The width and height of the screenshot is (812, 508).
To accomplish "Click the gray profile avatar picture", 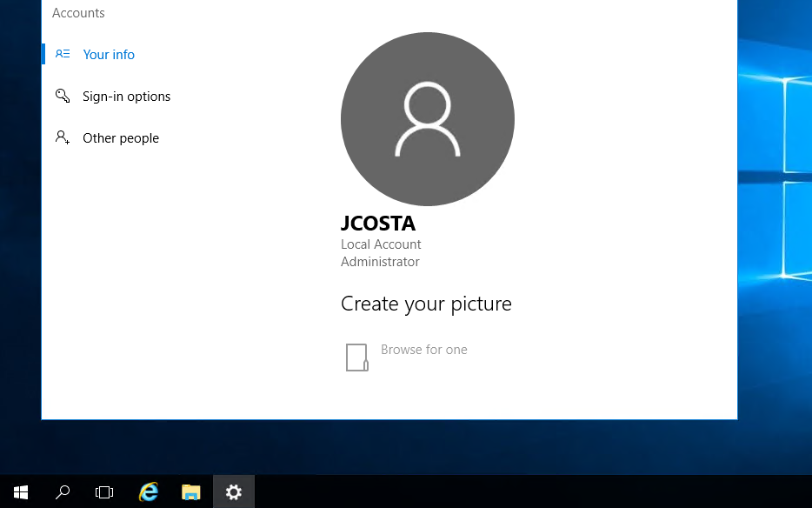I will click(427, 119).
